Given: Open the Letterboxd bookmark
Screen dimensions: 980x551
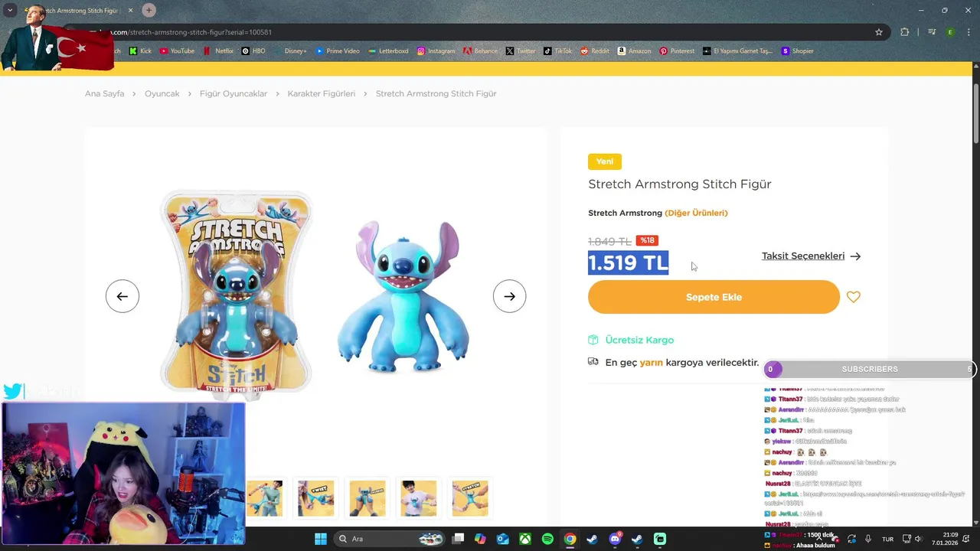Looking at the screenshot, I should click(x=387, y=51).
